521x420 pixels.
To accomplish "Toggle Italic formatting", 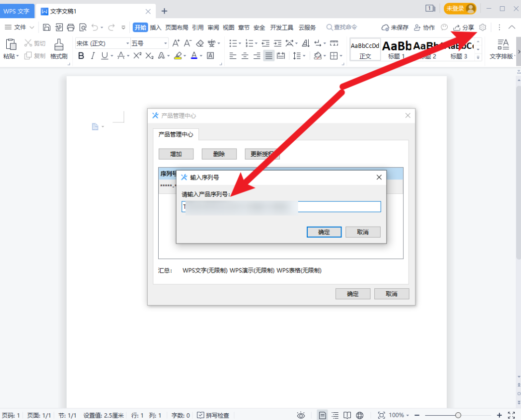I will click(93, 56).
